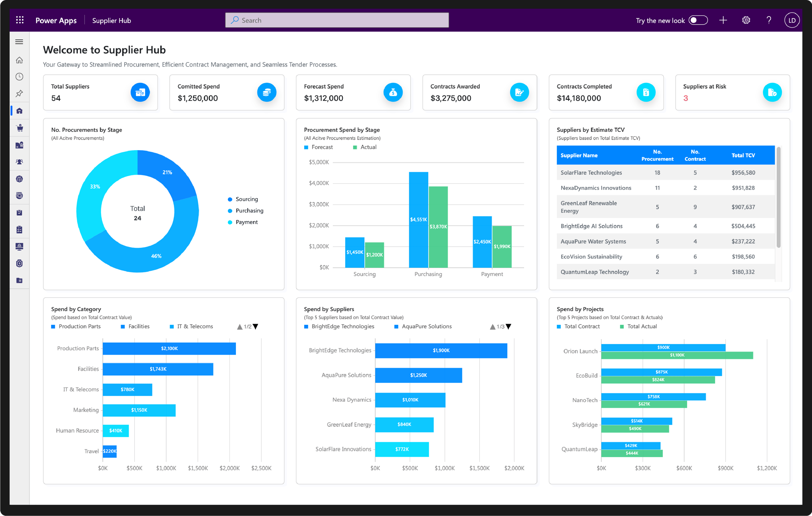812x516 pixels.
Task: Click Total Suppliers card icon
Action: coord(140,92)
